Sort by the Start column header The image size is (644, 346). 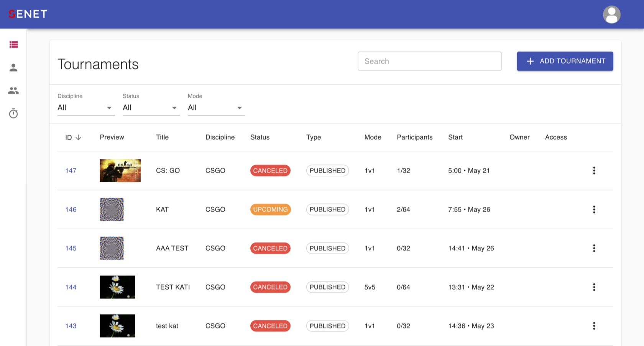[x=455, y=137]
